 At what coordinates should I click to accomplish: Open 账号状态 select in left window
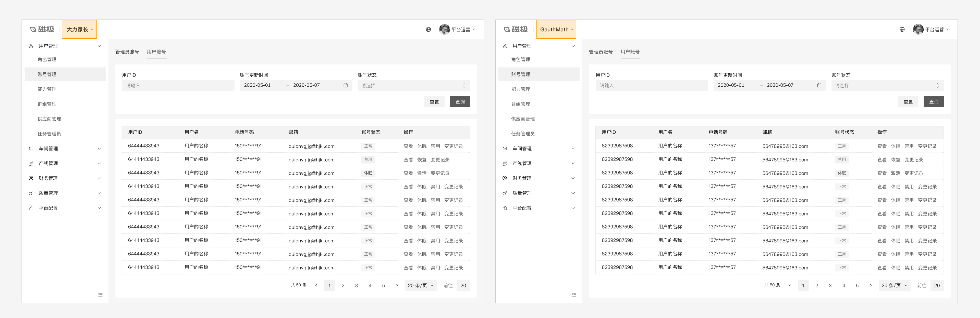click(x=413, y=85)
